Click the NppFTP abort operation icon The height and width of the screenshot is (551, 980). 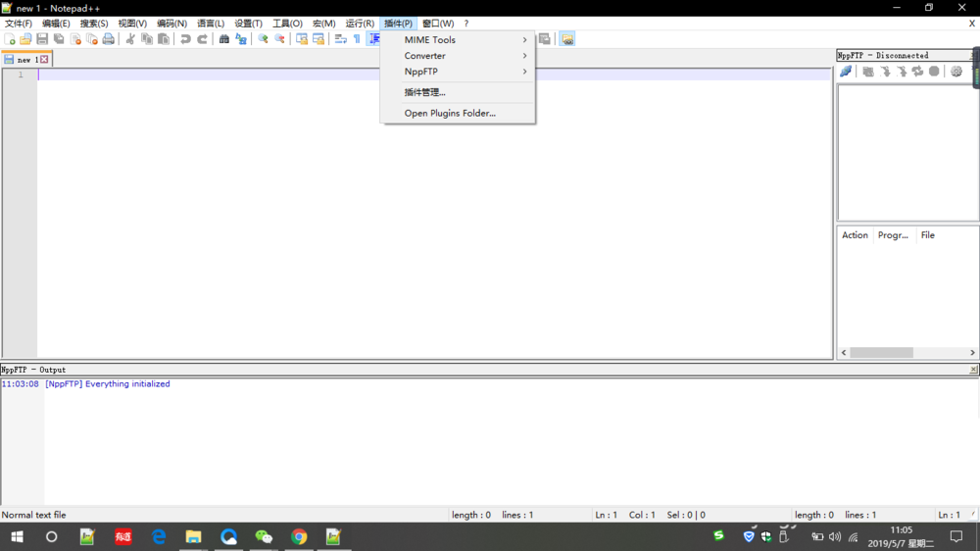(x=934, y=72)
